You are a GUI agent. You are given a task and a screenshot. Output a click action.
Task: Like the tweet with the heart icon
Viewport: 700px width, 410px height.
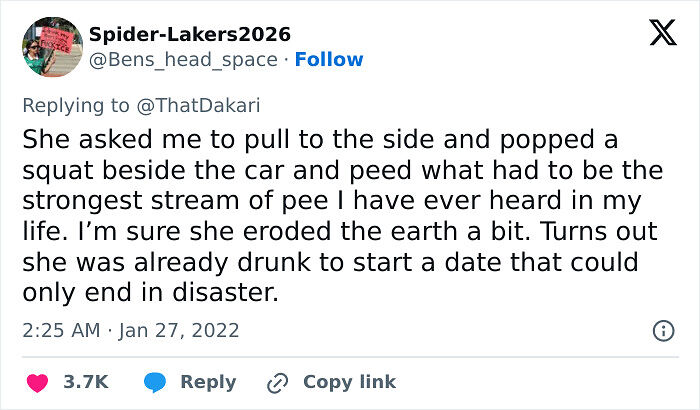click(37, 382)
